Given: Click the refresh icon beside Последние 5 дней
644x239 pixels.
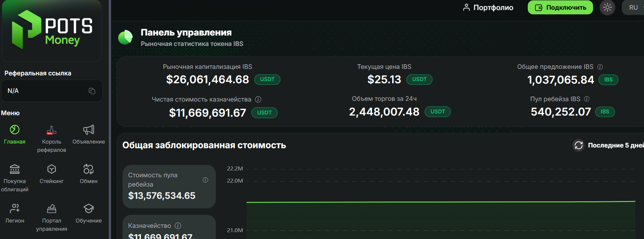Looking at the screenshot, I should (x=578, y=145).
